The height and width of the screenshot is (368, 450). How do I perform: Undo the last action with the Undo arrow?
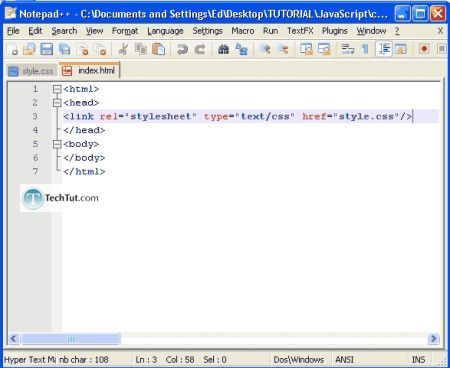tap(182, 49)
